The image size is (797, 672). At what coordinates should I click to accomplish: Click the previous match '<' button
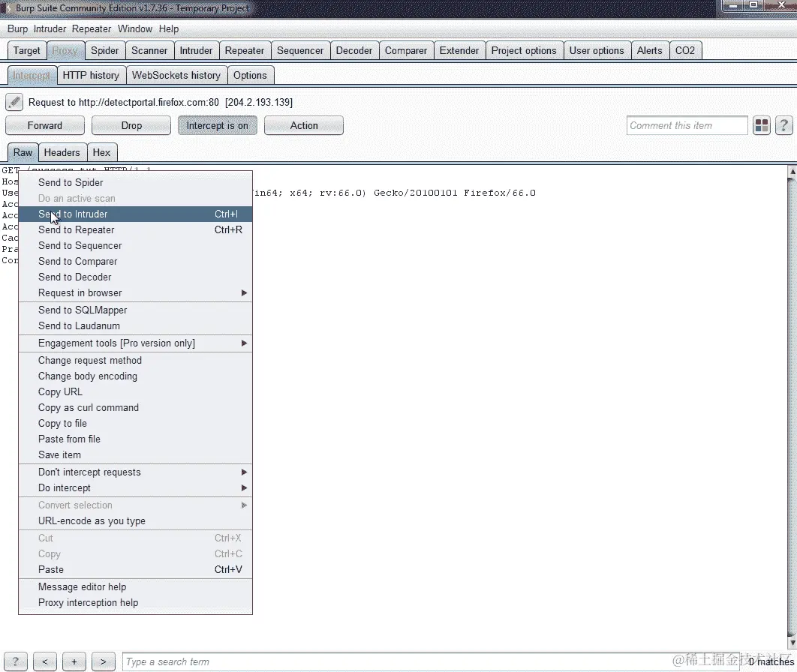pos(45,661)
